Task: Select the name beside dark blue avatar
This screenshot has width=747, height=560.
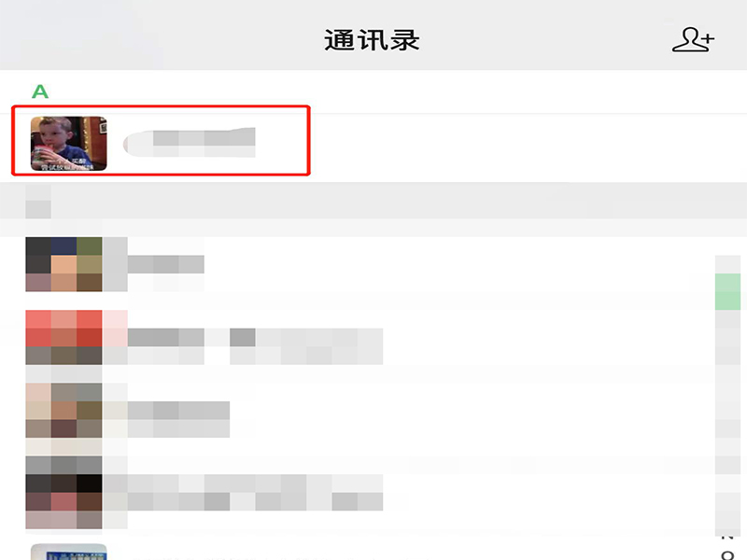Action: [x=166, y=264]
